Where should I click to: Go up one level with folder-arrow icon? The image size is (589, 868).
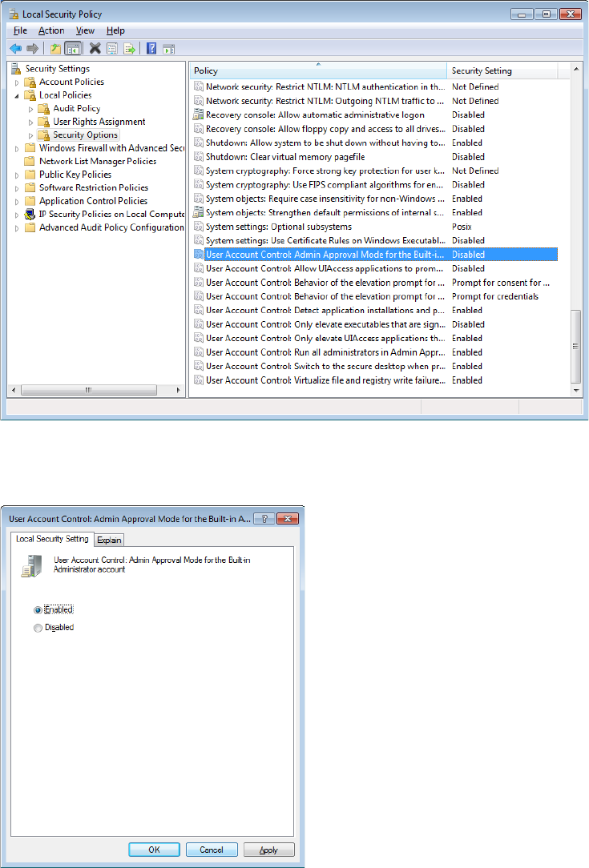55,49
